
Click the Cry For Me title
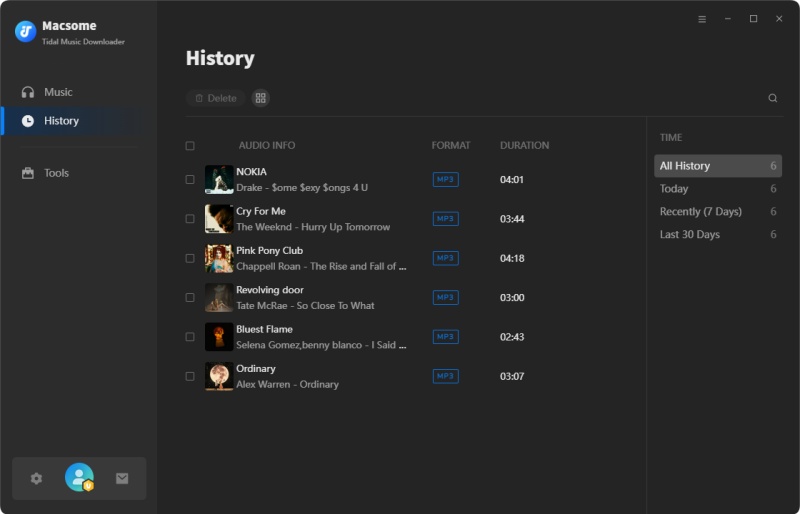pyautogui.click(x=261, y=211)
